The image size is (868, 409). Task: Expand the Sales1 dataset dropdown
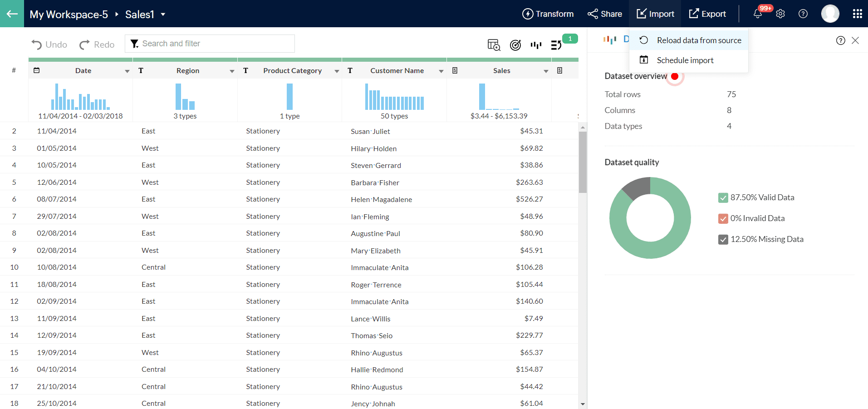[x=163, y=15]
